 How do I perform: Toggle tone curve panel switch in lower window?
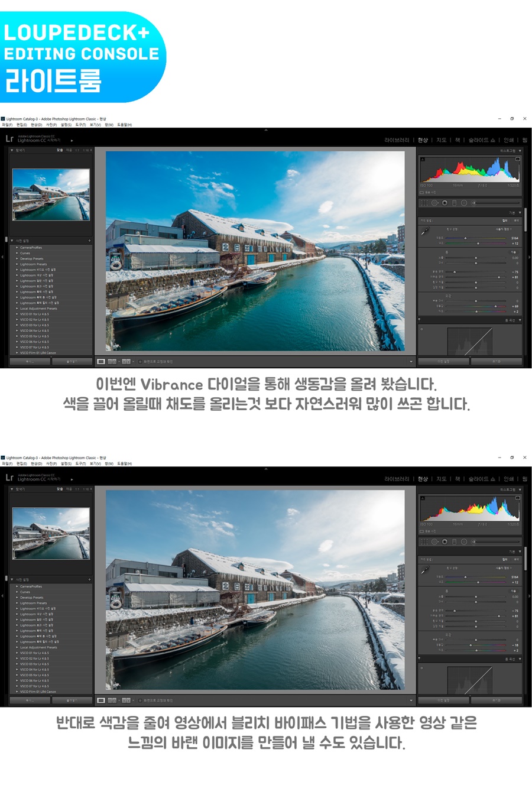[420, 658]
